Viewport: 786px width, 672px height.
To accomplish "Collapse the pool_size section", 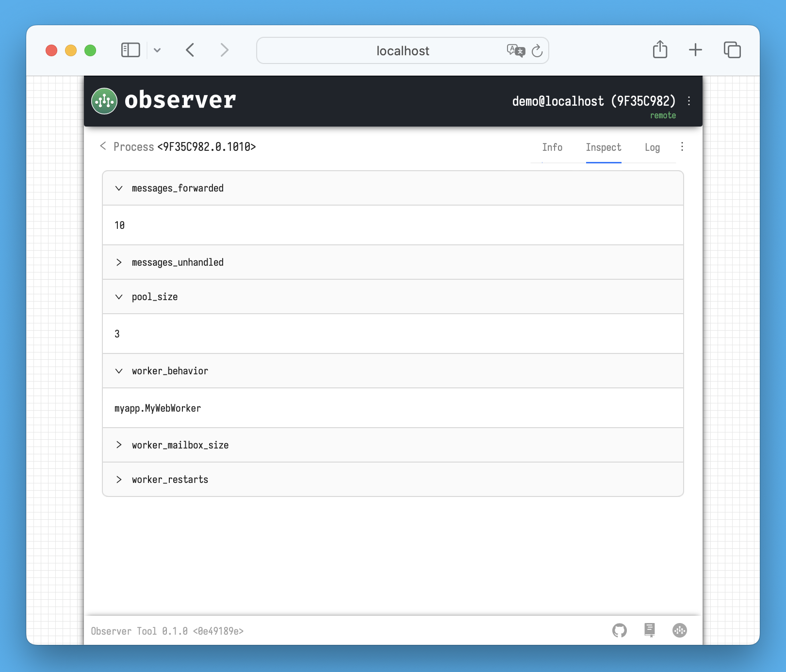I will 119,297.
